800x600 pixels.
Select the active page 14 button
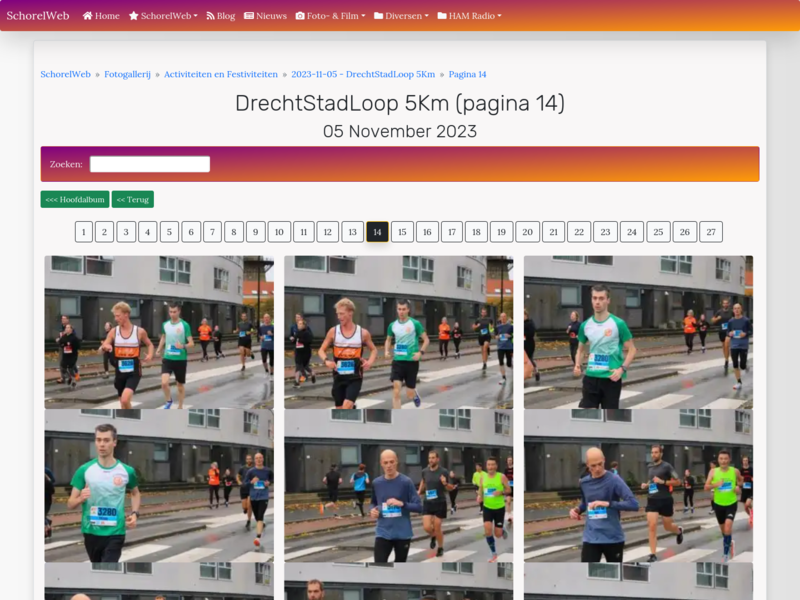click(x=378, y=232)
